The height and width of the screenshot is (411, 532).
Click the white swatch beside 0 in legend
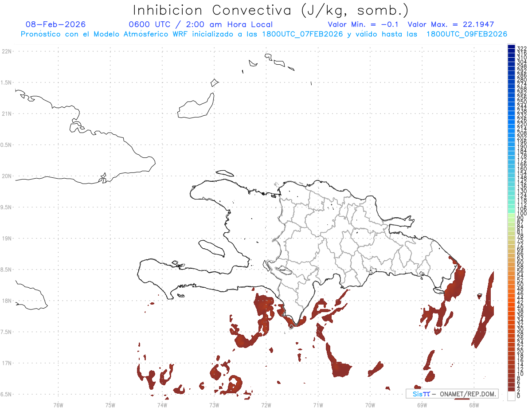pos(511,396)
